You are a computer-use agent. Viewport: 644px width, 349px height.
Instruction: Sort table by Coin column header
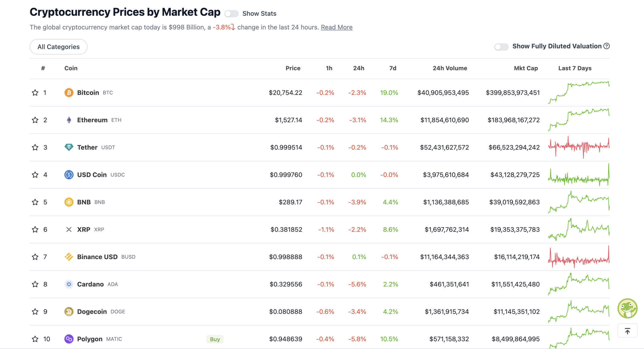[x=71, y=68]
